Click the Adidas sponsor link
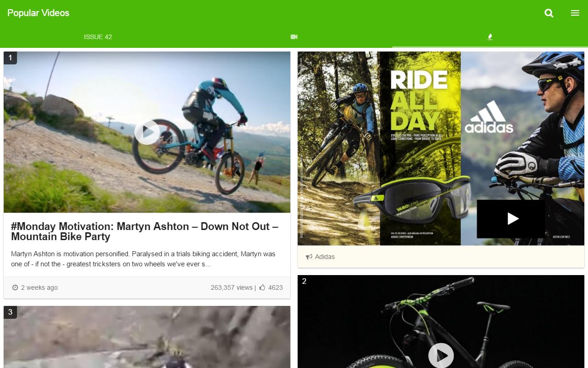 [x=325, y=257]
